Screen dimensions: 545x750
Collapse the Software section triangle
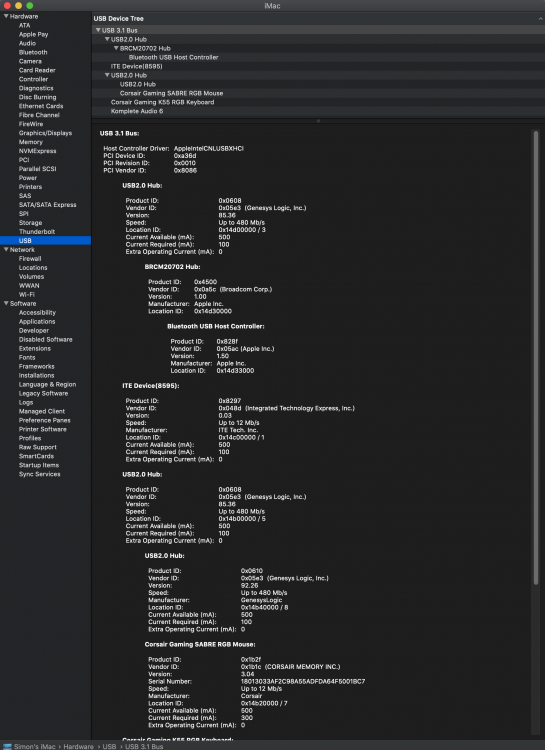click(x=6, y=303)
